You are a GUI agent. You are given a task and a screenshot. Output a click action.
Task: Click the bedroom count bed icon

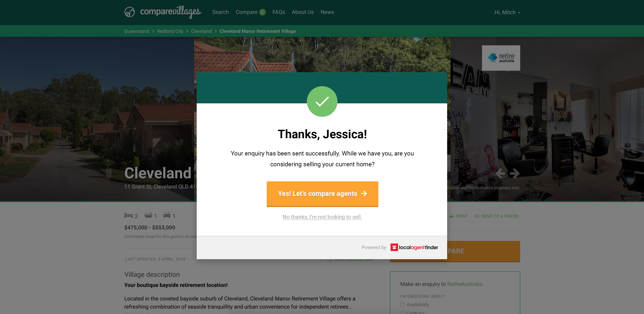(129, 216)
